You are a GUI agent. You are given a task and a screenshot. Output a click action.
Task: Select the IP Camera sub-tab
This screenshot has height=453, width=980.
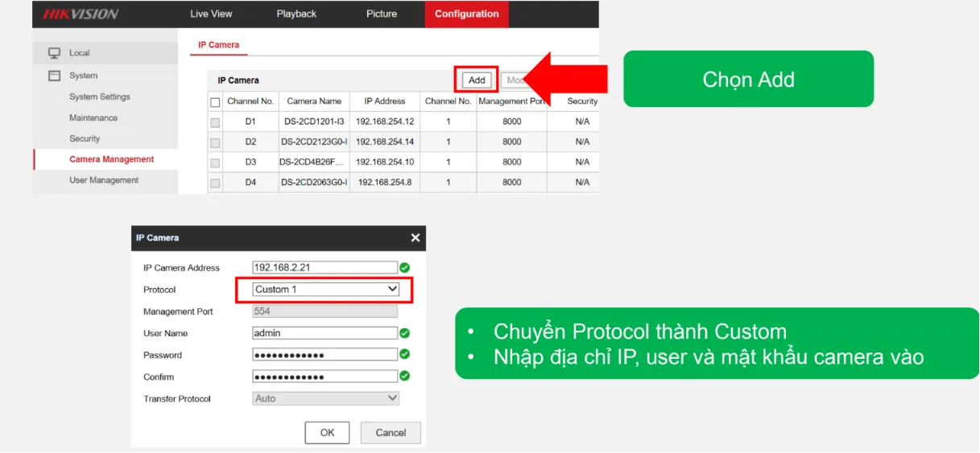[x=219, y=45]
